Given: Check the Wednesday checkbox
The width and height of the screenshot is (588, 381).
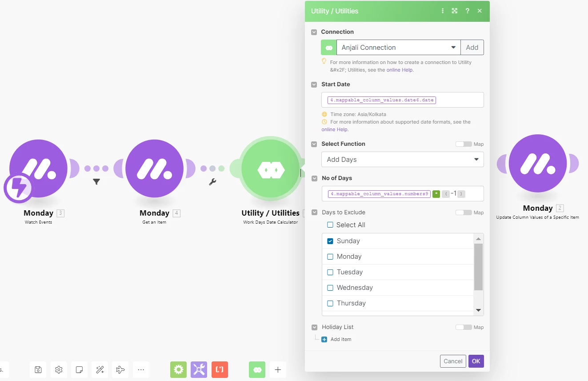Looking at the screenshot, I should [x=330, y=288].
